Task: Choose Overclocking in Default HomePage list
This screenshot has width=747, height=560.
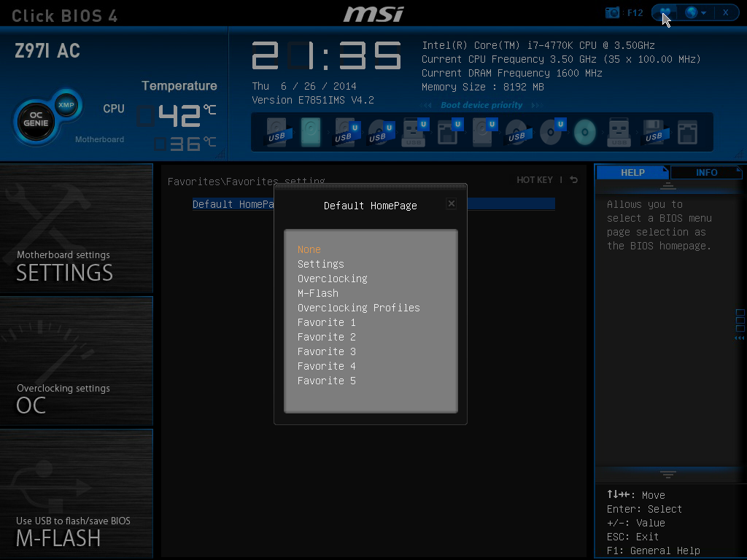Action: 332,279
